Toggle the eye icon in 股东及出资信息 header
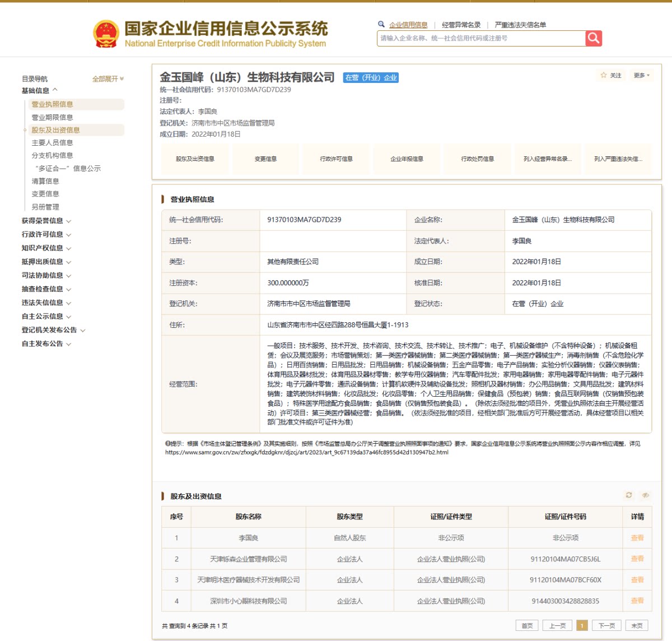Screen dimensions: 672x641 [645, 495]
